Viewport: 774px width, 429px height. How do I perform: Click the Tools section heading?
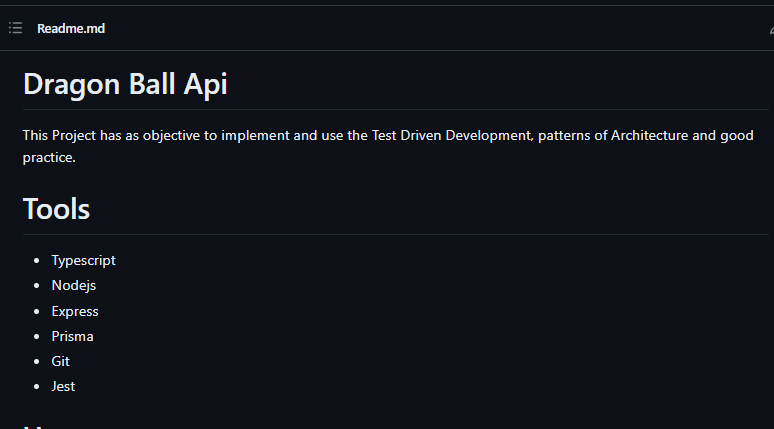click(x=56, y=209)
